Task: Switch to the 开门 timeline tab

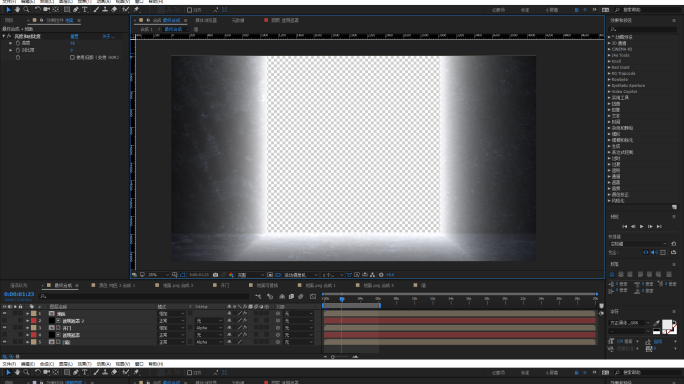Action: (225, 285)
